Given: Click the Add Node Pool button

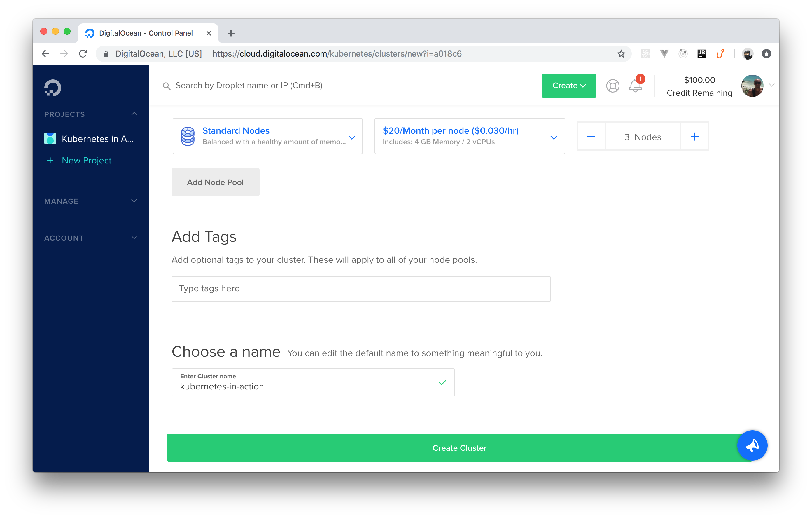Looking at the screenshot, I should click(x=215, y=182).
